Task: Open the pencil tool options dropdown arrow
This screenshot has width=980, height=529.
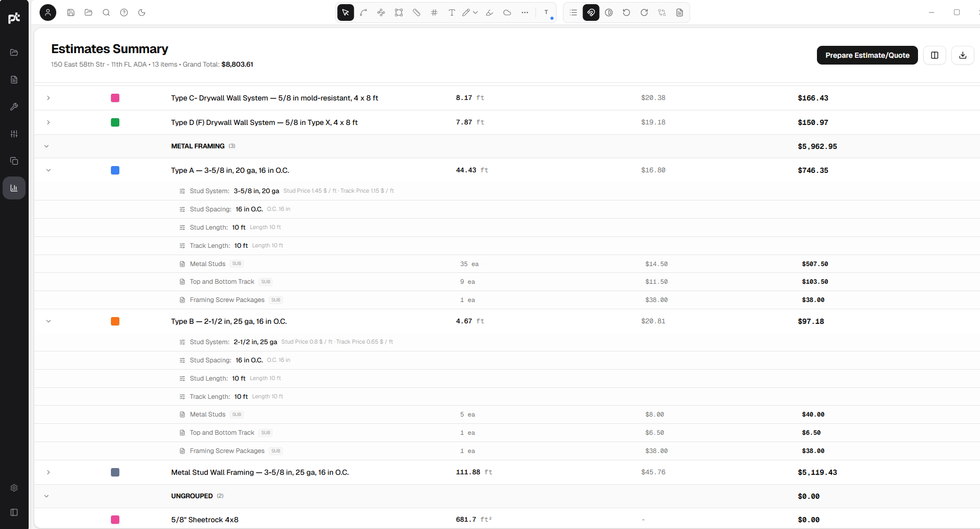Action: point(476,12)
